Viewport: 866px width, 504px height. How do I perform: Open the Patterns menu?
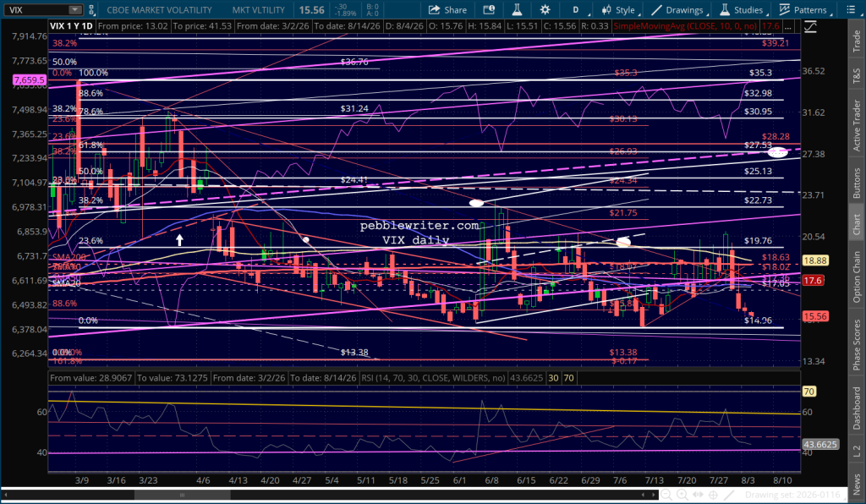click(805, 10)
